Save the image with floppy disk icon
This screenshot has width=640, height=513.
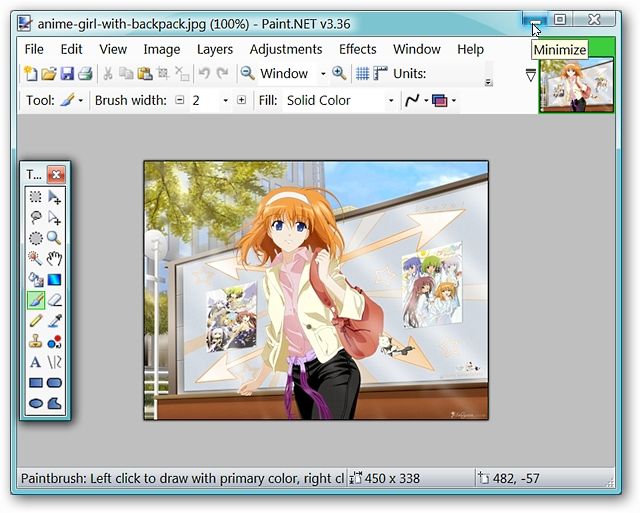click(67, 74)
